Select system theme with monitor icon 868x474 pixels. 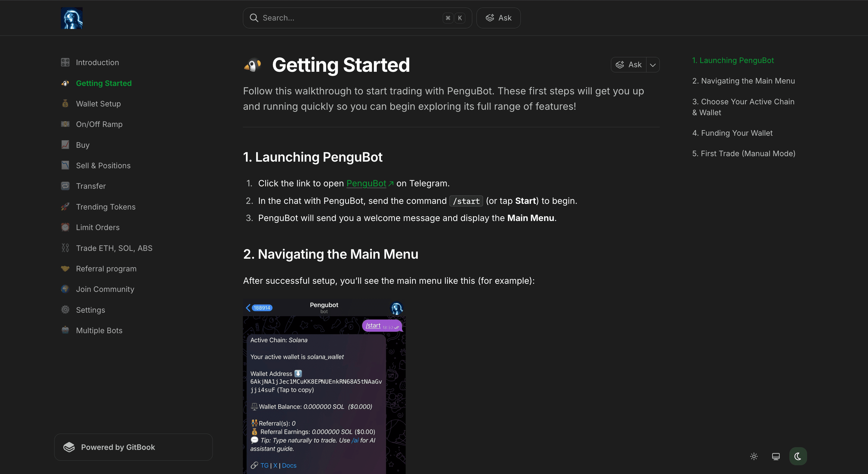(x=776, y=457)
